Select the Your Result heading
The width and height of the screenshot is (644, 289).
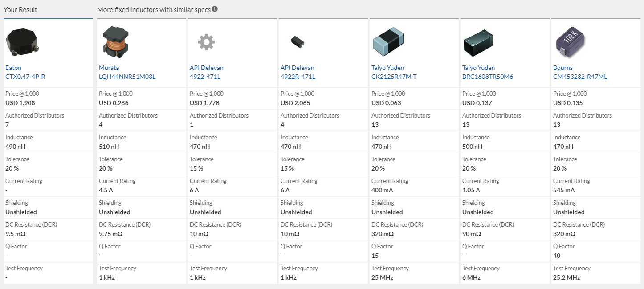click(20, 9)
